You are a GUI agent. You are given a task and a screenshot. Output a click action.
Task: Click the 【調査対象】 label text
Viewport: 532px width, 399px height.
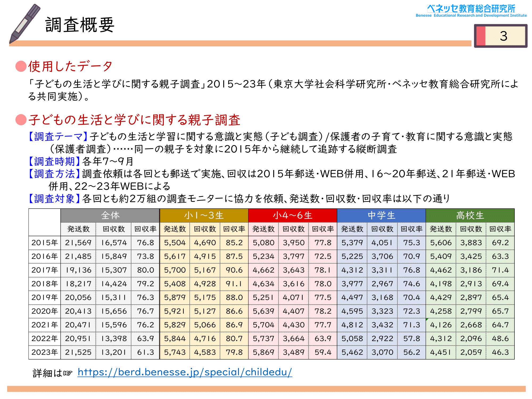click(54, 199)
